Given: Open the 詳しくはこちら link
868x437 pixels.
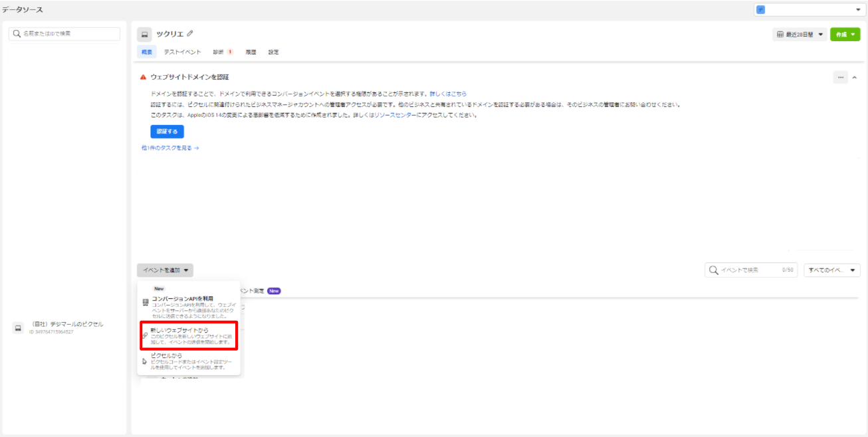Looking at the screenshot, I should pos(448,94).
